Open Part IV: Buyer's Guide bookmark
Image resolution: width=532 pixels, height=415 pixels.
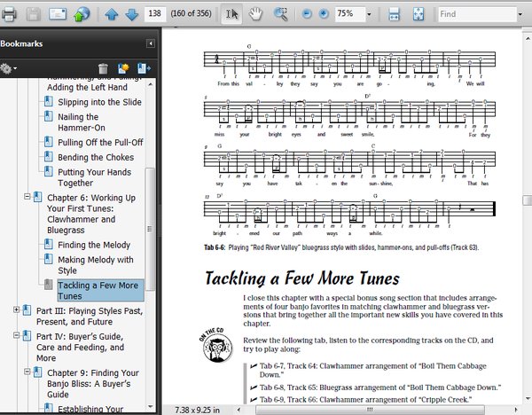pyautogui.click(x=80, y=347)
